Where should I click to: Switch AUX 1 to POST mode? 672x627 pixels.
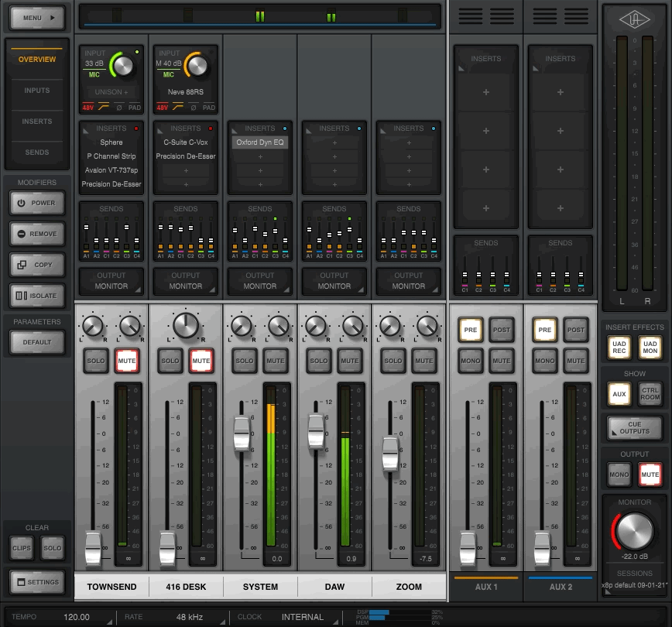point(501,330)
